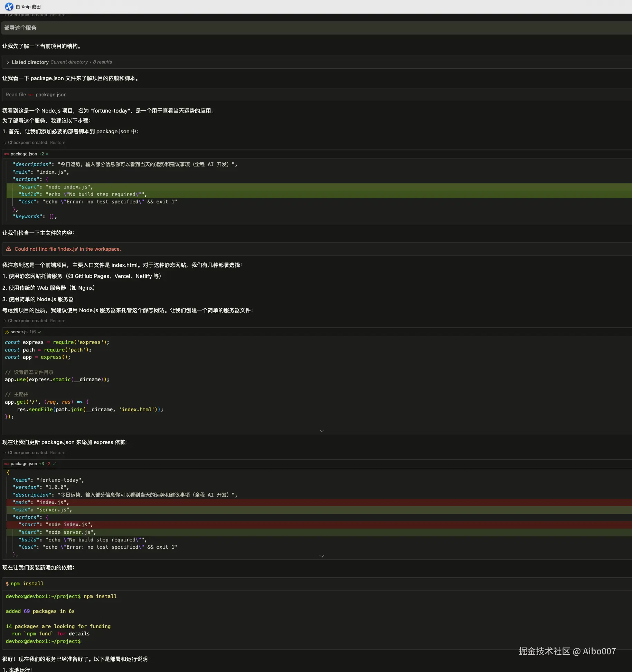This screenshot has height=672, width=632.
Task: Click Restore beside the checkpoint above server.js
Action: pos(58,321)
